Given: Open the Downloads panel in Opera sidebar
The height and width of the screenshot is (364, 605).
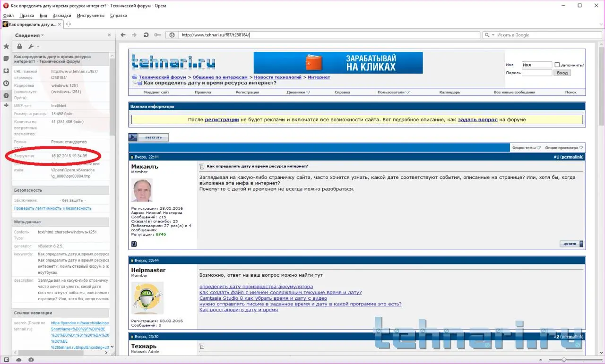Looking at the screenshot, I should pos(6,71).
